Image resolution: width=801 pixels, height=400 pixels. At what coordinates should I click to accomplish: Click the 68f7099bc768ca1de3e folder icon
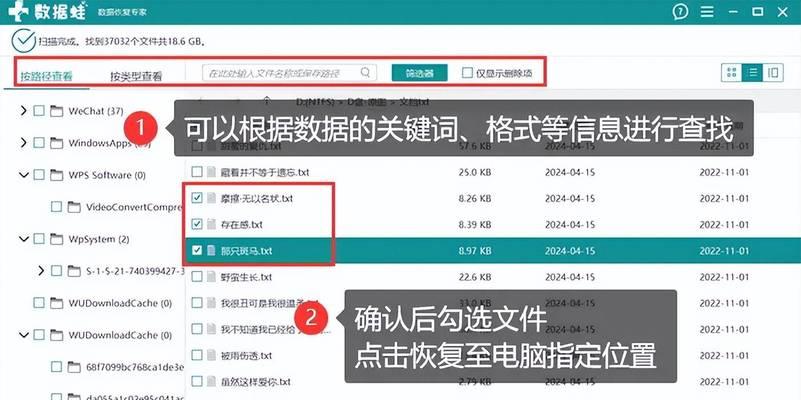pyautogui.click(x=74, y=367)
